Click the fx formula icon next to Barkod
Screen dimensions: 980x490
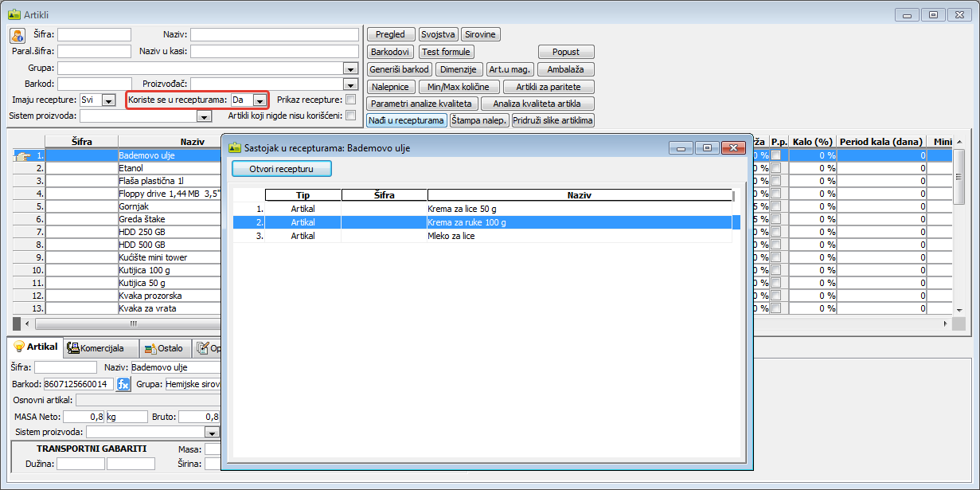point(123,384)
